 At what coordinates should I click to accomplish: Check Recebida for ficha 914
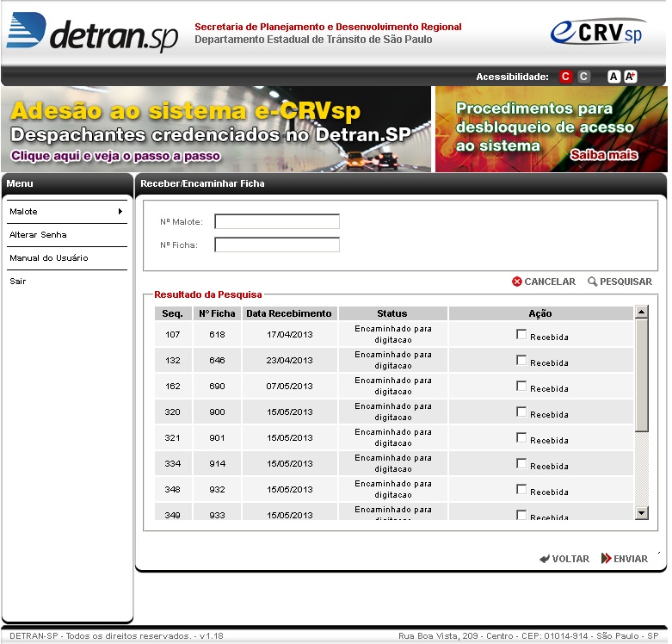pos(521,463)
